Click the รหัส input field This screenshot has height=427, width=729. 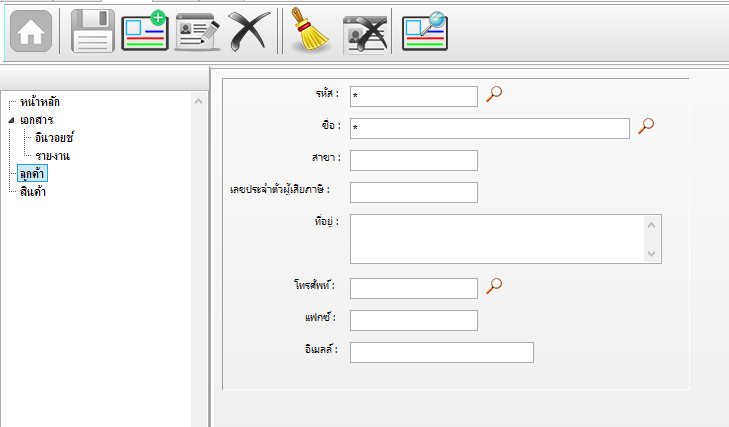point(414,96)
